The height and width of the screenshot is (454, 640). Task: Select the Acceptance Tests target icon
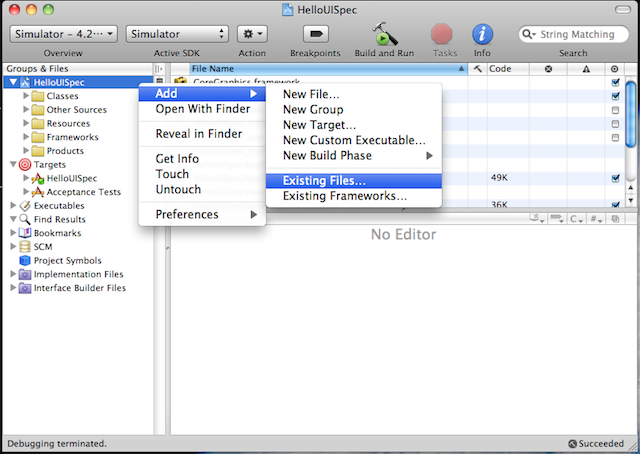[x=38, y=192]
